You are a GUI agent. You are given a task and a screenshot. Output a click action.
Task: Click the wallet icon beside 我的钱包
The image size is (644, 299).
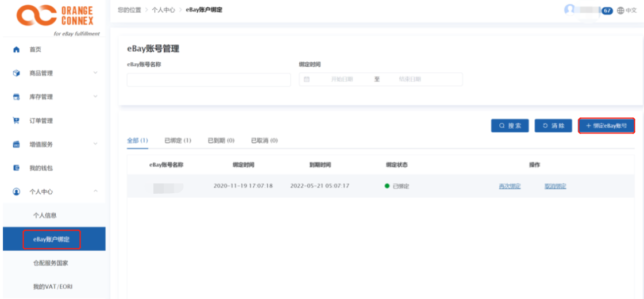(17, 168)
